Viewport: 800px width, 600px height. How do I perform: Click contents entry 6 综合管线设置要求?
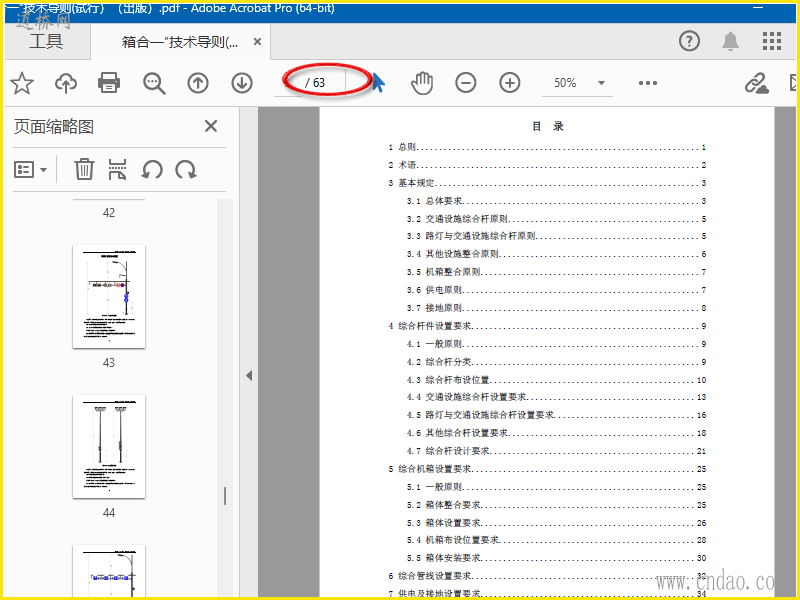click(546, 576)
